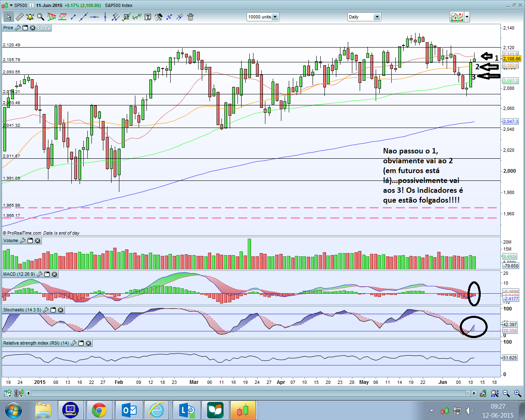Open Internet Explorer from the taskbar
The image size is (525, 420).
[x=157, y=410]
